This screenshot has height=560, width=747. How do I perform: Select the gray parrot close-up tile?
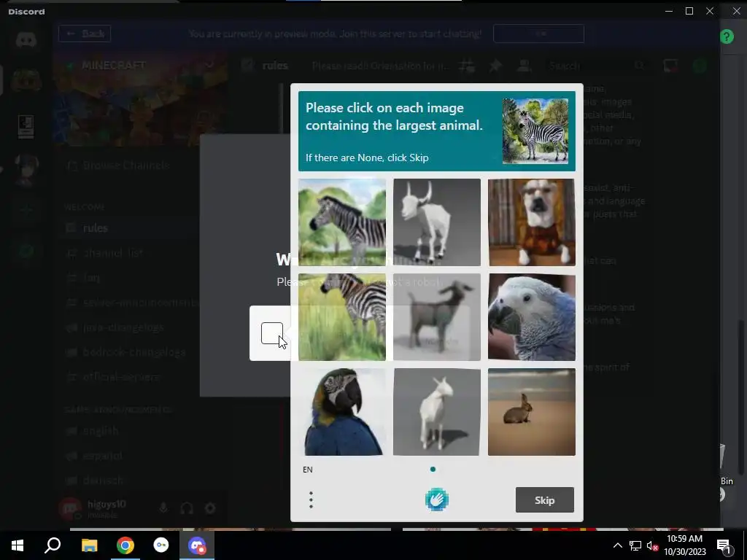[532, 316]
